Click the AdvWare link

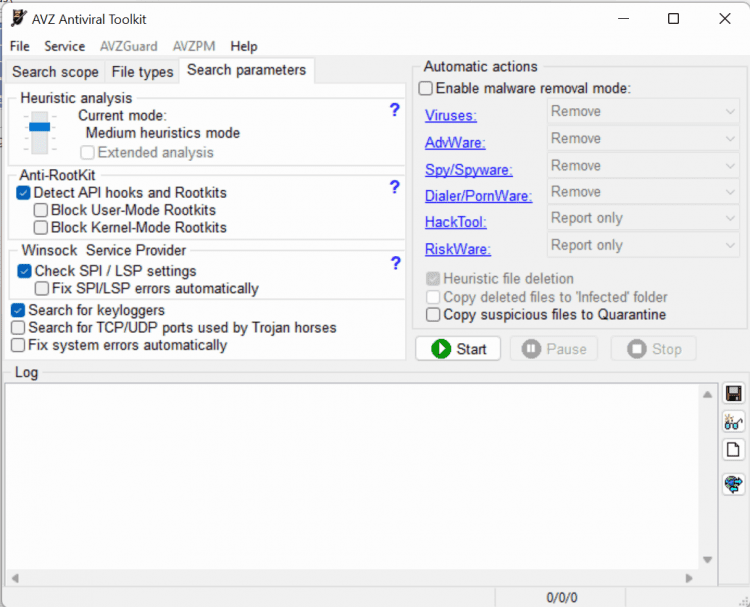[455, 143]
